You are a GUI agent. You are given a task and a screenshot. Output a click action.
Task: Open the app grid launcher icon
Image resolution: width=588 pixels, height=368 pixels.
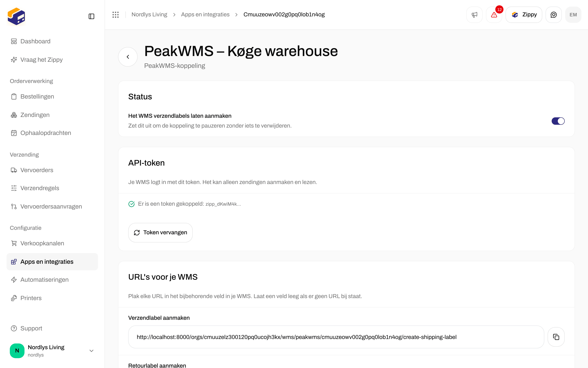(116, 15)
